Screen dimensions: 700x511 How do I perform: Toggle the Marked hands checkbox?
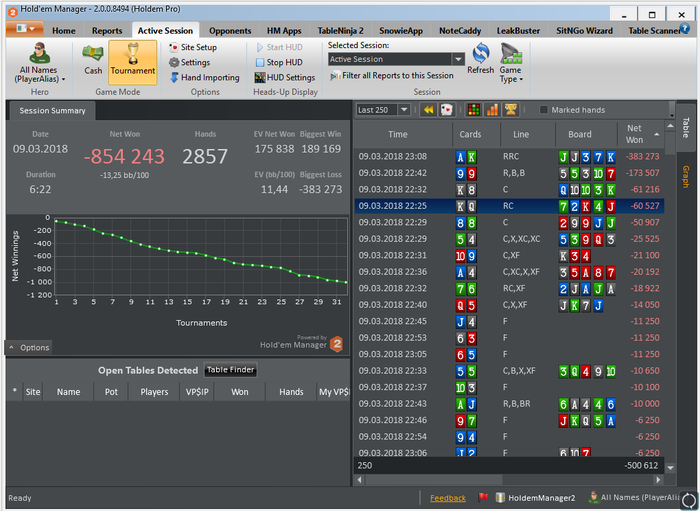(x=543, y=110)
